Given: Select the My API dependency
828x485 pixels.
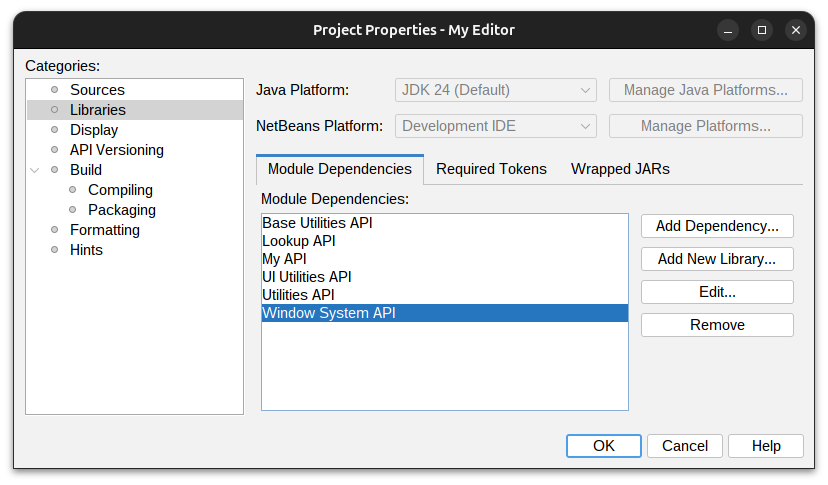Looking at the screenshot, I should 284,259.
